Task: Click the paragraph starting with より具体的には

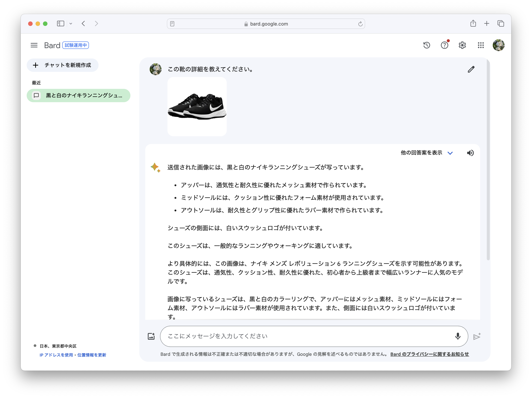Action: [315, 272]
